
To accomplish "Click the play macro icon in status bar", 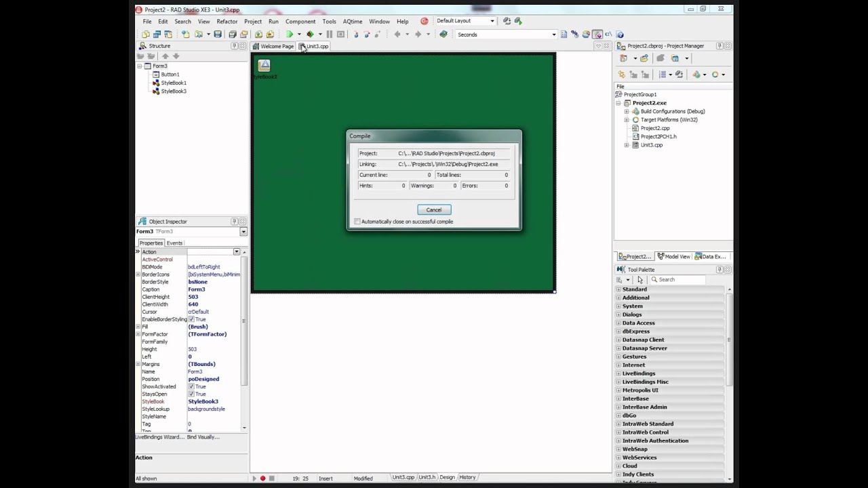I will coord(255,479).
